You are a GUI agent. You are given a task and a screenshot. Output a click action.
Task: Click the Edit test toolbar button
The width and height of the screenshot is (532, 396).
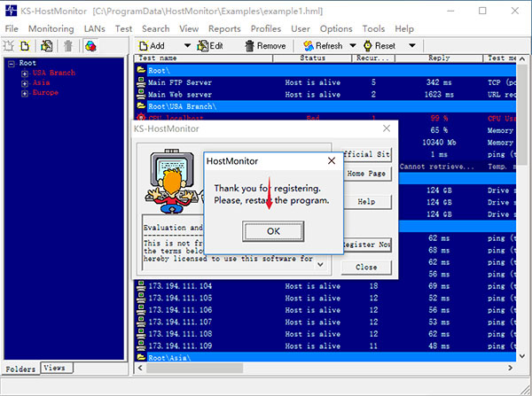tap(209, 46)
